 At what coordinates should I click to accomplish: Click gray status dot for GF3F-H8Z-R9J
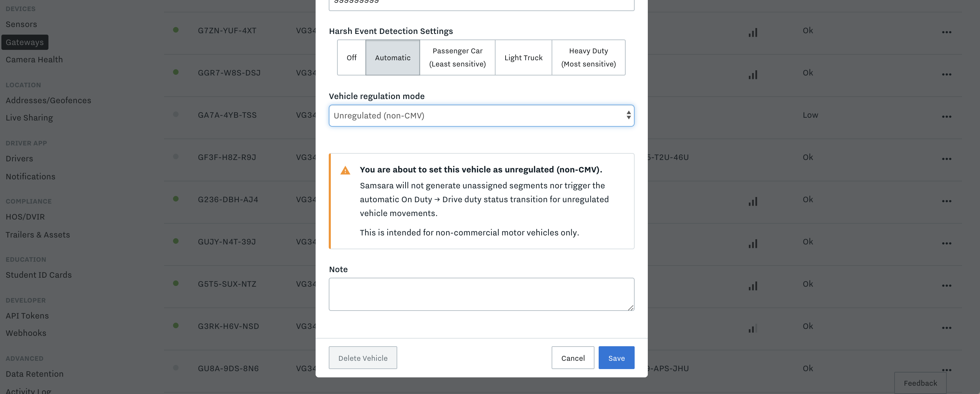(176, 156)
